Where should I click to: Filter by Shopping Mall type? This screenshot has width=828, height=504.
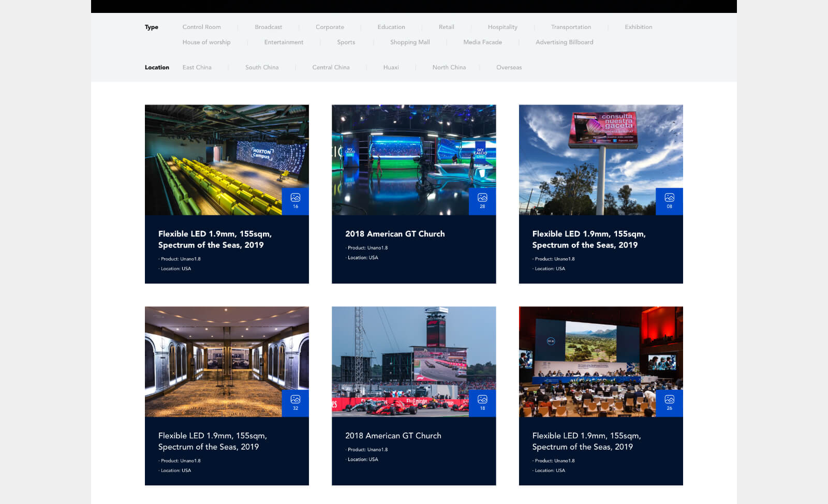point(410,42)
